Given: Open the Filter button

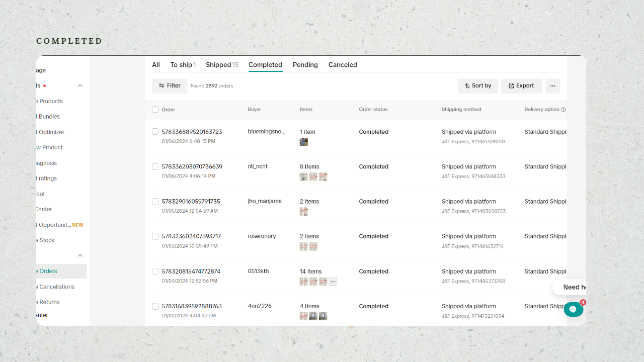Looking at the screenshot, I should 170,86.
